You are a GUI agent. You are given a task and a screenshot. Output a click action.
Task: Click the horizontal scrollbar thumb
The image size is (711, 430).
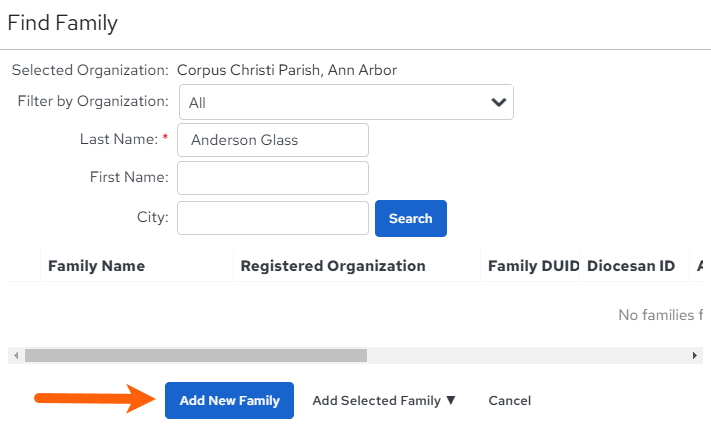(x=196, y=356)
